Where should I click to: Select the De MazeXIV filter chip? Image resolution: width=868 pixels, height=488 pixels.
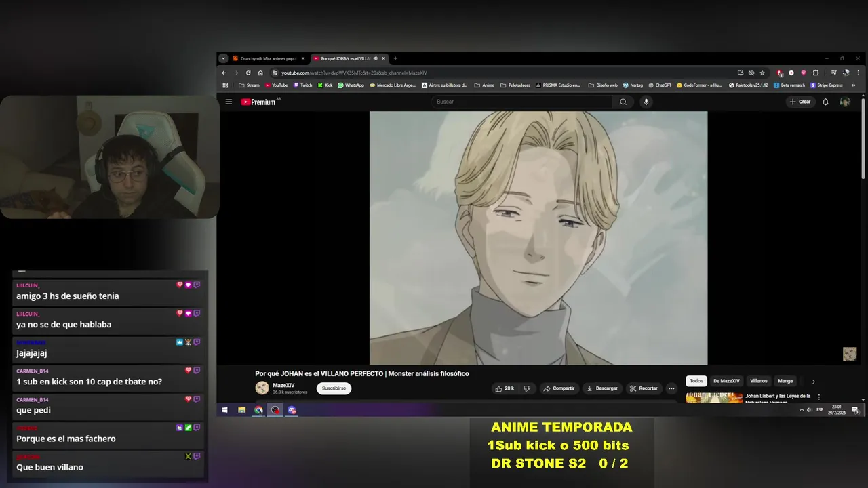tap(726, 381)
